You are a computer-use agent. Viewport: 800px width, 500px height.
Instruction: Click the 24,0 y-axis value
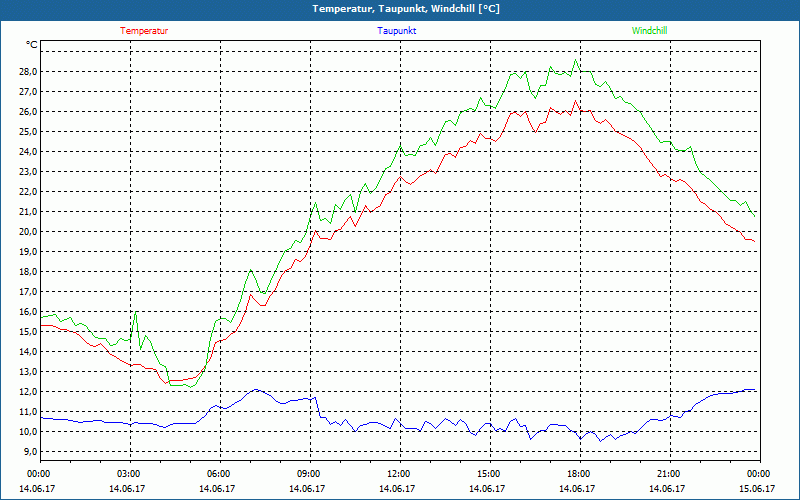coord(29,152)
